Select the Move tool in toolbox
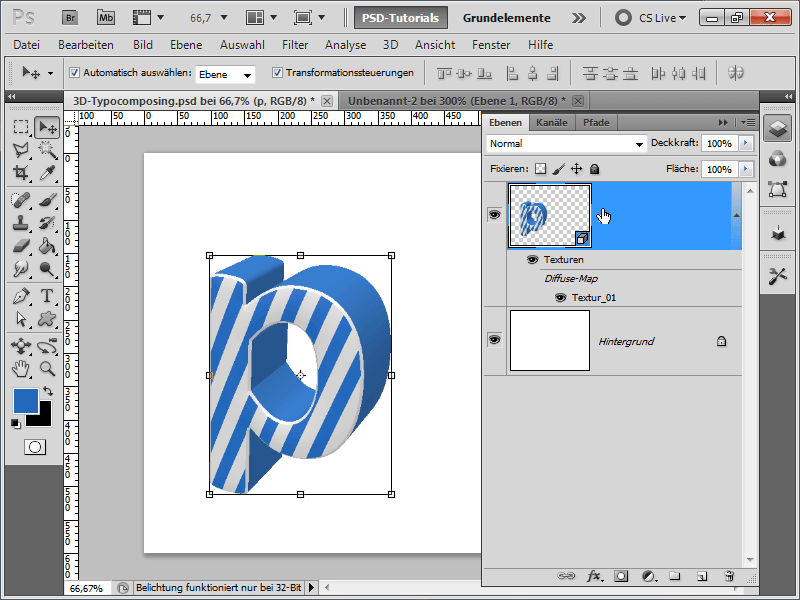The width and height of the screenshot is (800, 600). pyautogui.click(x=47, y=127)
